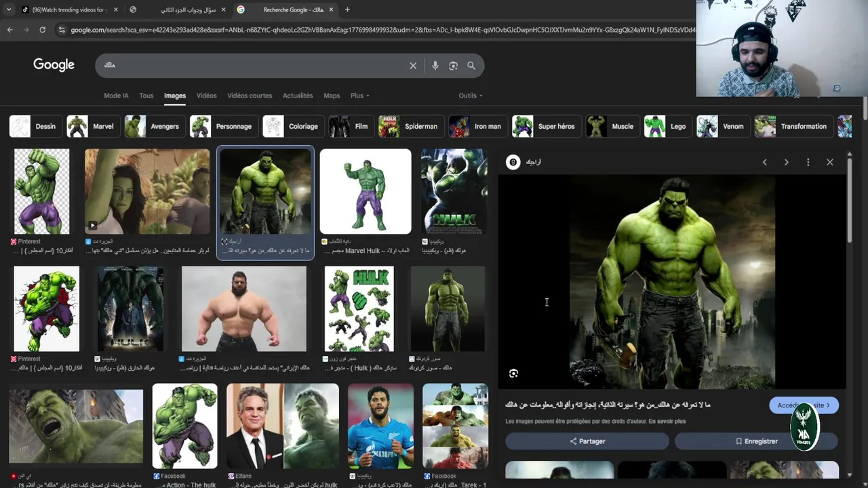Filter images by Film chip
This screenshot has width=868, height=488.
coord(351,127)
